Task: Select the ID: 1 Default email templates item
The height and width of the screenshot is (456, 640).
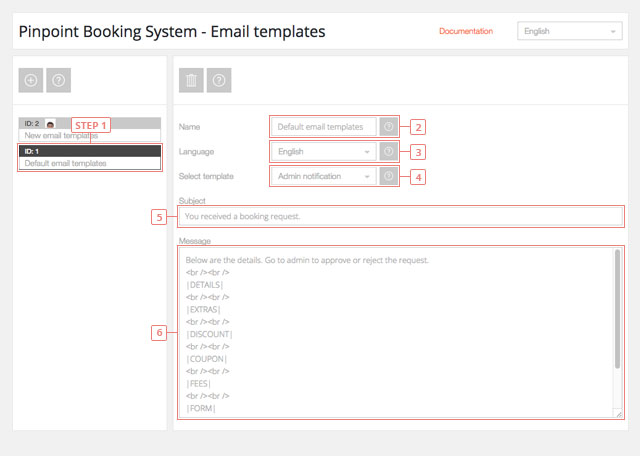Action: click(90, 157)
